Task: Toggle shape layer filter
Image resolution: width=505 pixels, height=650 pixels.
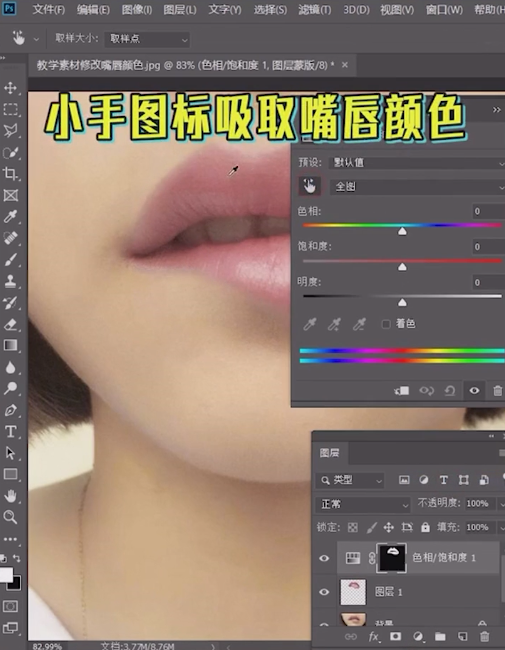Action: 464,480
